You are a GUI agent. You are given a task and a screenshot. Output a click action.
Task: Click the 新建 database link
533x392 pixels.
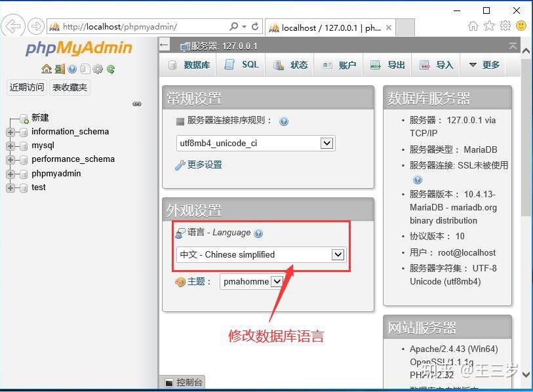(x=40, y=117)
